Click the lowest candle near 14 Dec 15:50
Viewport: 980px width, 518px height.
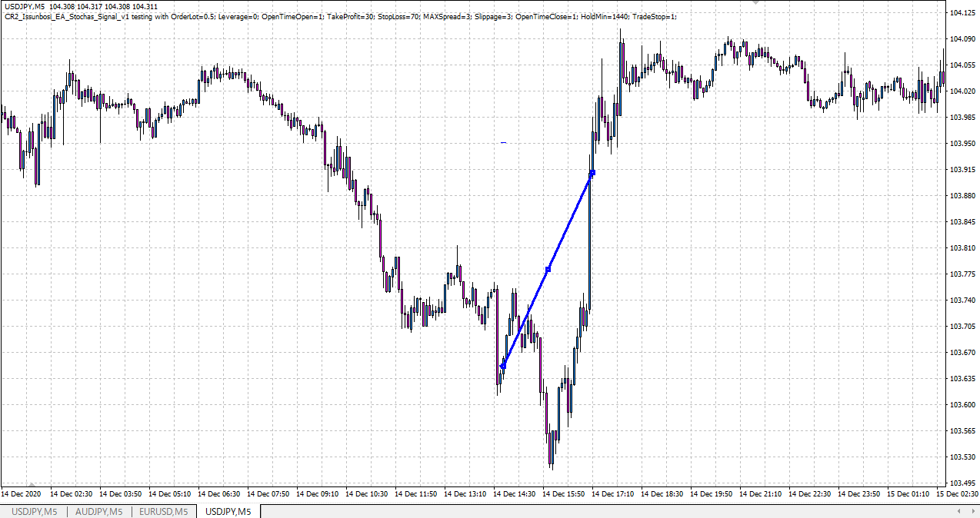click(x=551, y=446)
